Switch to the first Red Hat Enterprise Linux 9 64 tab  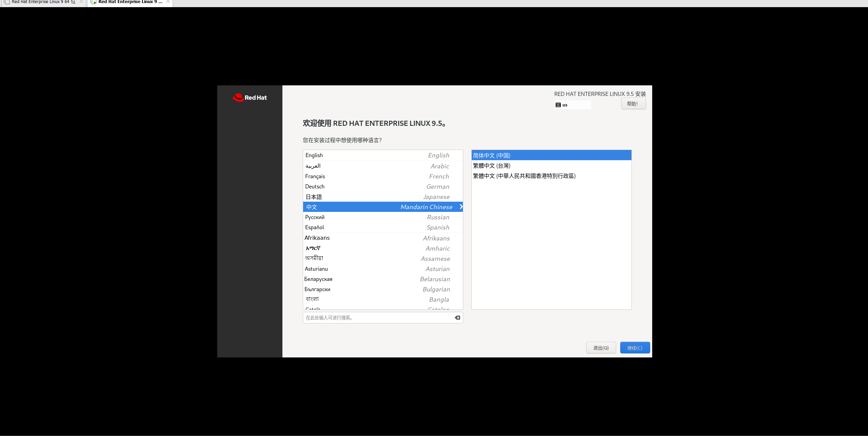(x=43, y=2)
